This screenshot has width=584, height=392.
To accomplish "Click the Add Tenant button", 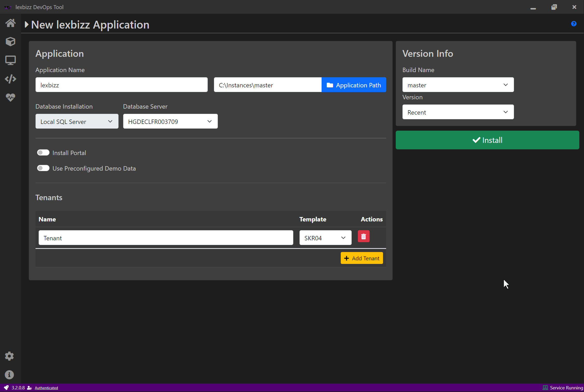I will pos(362,258).
